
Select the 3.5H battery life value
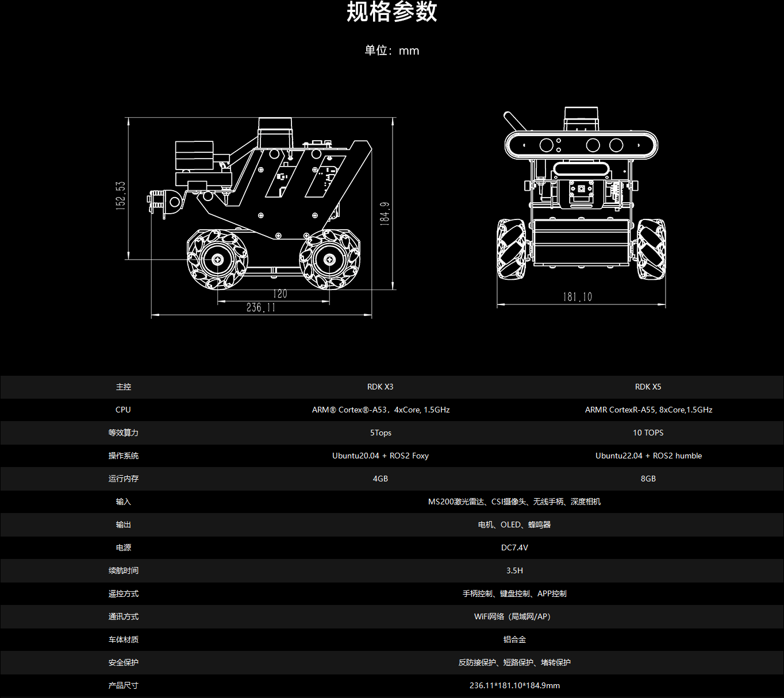pos(514,570)
